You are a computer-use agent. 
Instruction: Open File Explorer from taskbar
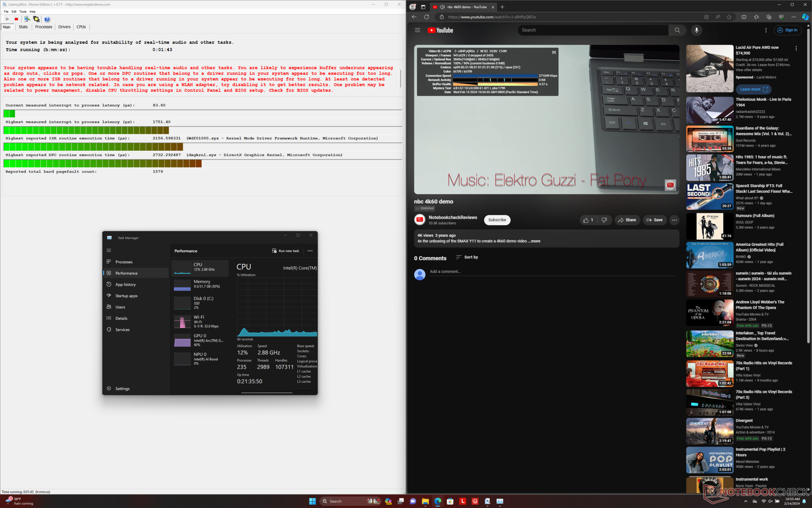(x=425, y=501)
